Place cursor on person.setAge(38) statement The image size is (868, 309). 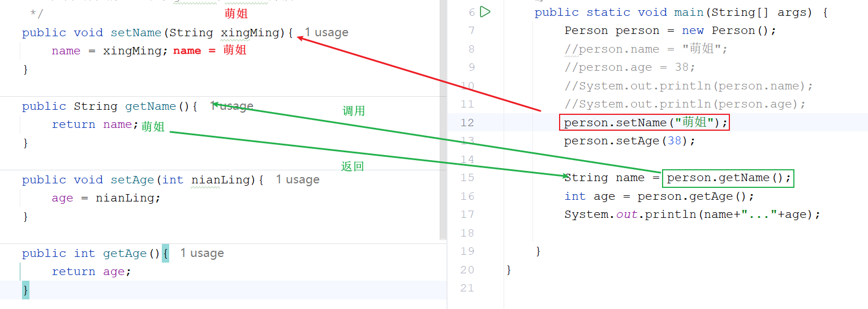[629, 141]
